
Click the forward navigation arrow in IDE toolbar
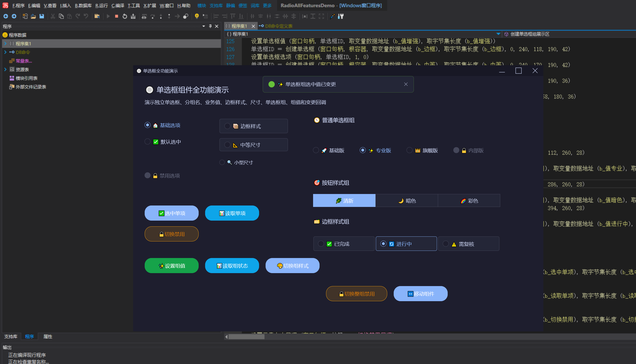point(14,16)
